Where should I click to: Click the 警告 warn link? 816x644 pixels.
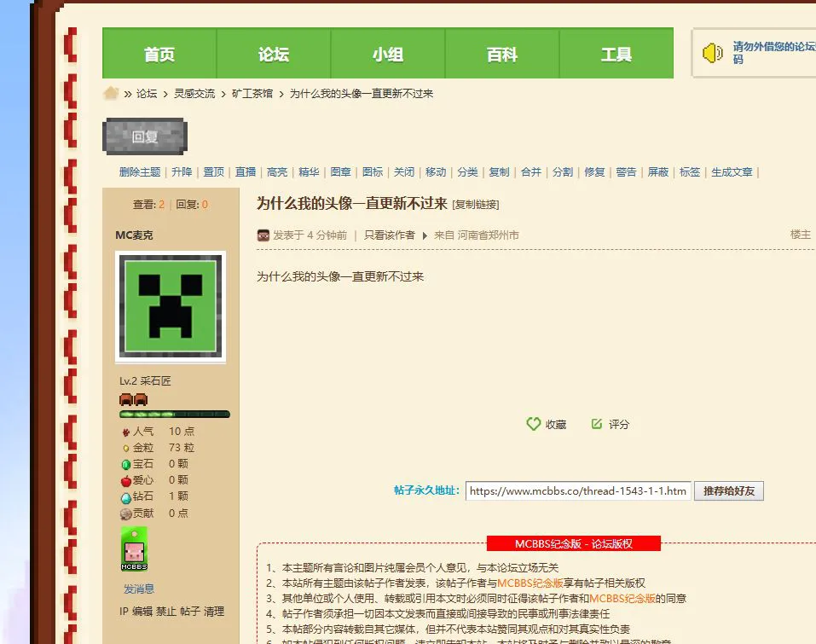point(626,171)
